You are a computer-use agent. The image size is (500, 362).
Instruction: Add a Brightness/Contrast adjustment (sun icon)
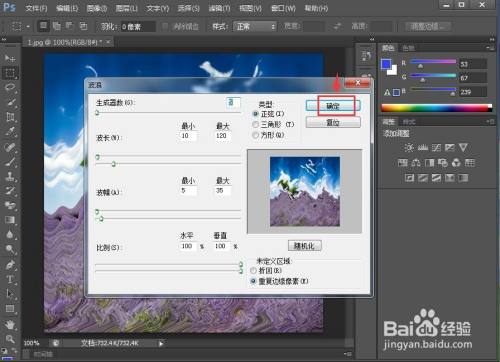409,147
